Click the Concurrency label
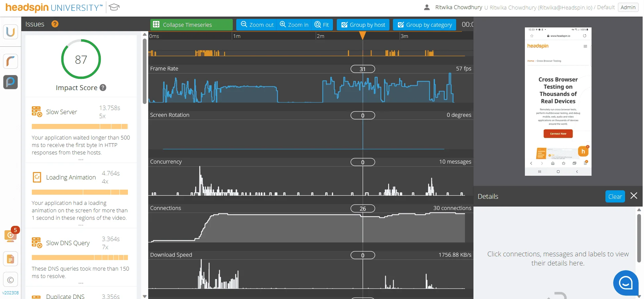 166,162
